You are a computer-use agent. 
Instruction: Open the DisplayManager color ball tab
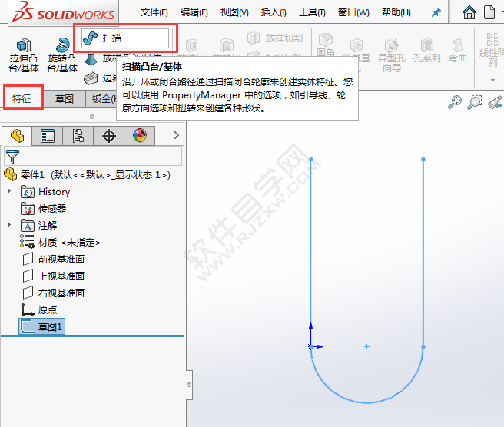[140, 136]
